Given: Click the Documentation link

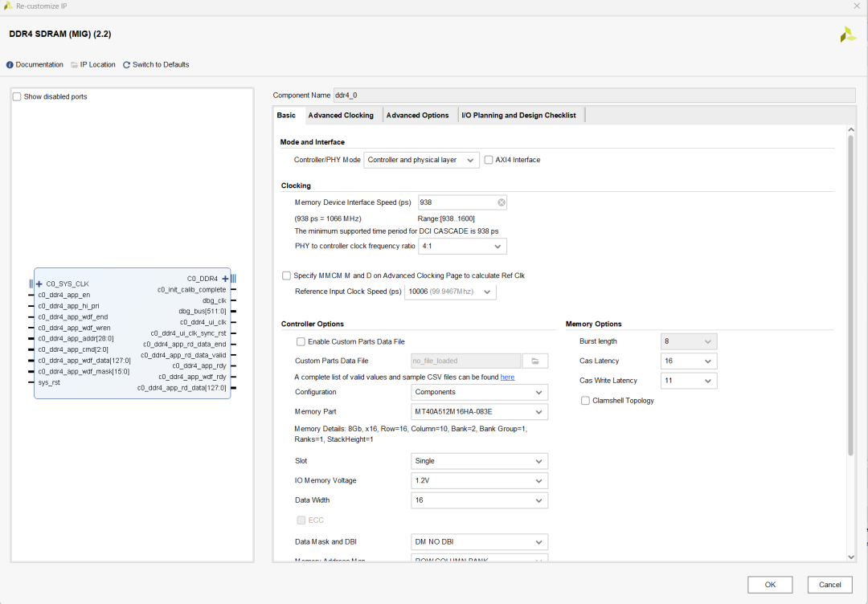Looking at the screenshot, I should [39, 65].
